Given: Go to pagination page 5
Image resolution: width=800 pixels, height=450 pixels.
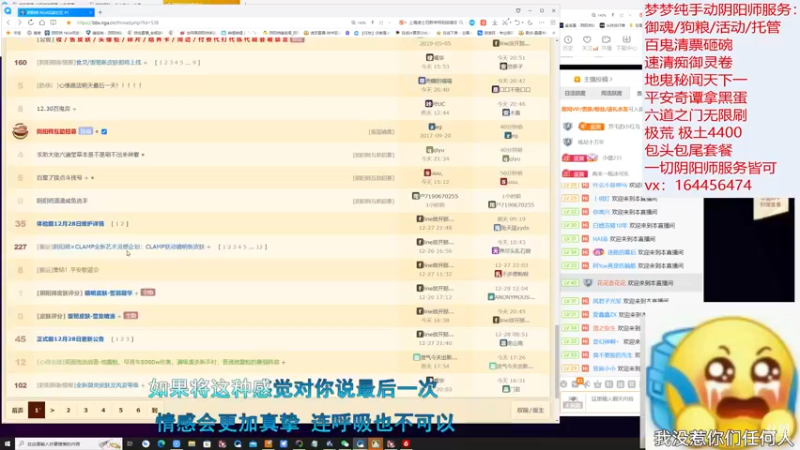Looking at the screenshot, I should (x=120, y=410).
